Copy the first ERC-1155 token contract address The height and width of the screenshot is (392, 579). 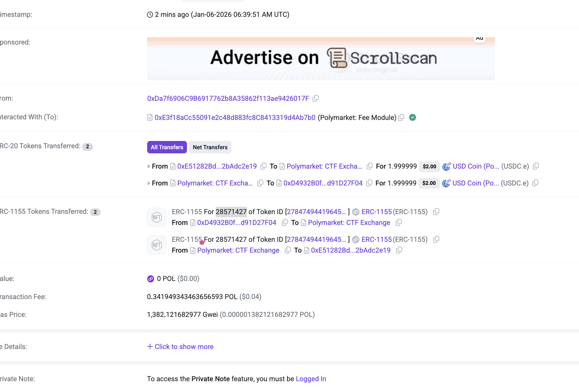(x=436, y=212)
